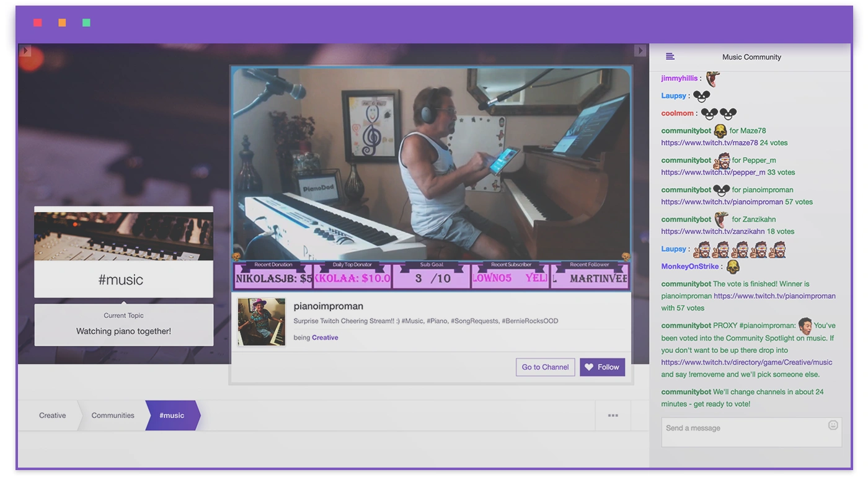This screenshot has height=480, width=868.
Task: Click the Go to Channel button
Action: click(545, 367)
